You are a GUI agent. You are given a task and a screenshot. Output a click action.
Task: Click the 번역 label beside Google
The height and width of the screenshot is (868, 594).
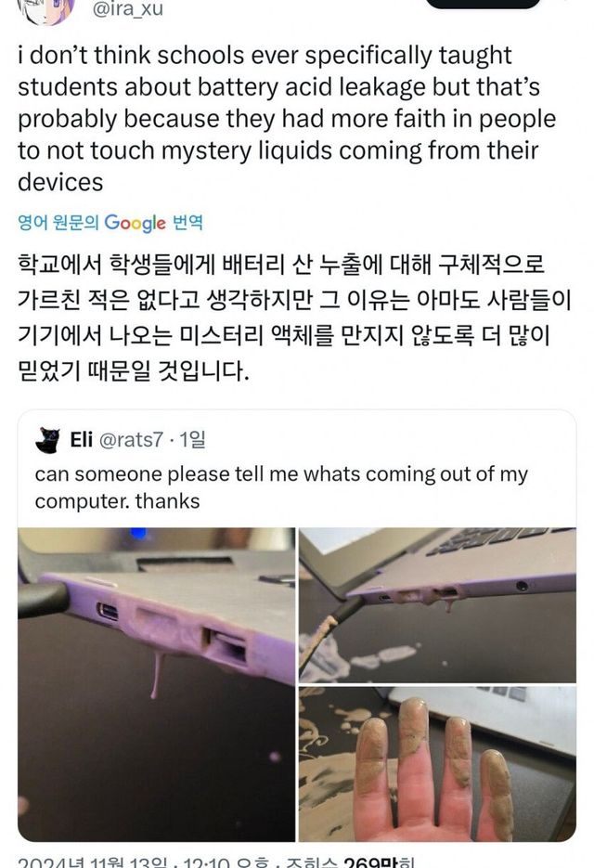click(187, 223)
